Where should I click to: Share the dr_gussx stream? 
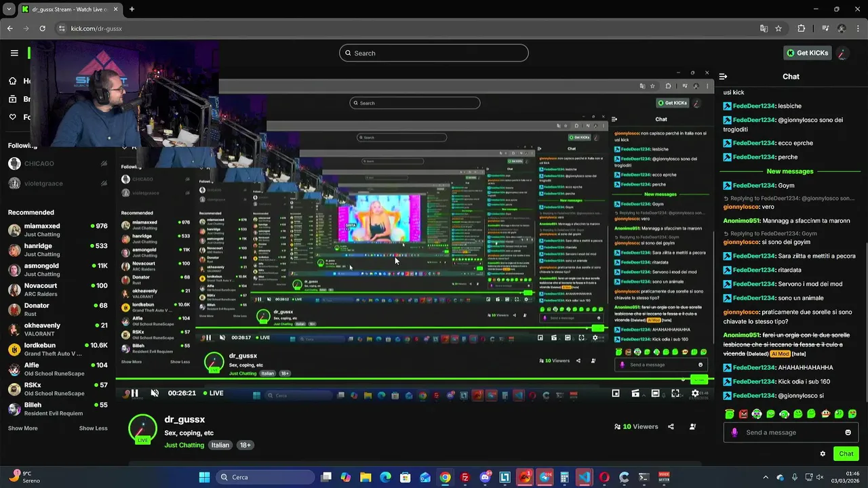[x=671, y=426]
